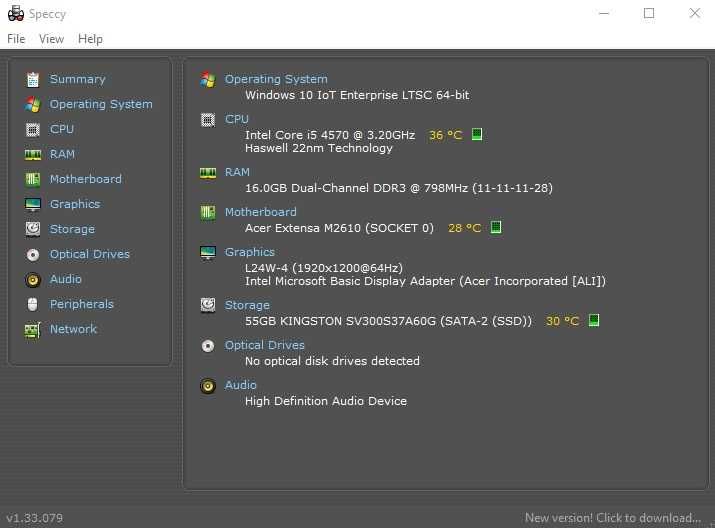Screen dimensions: 715x528
Task: Click the Audio speaker icon in sidebar
Action: tap(33, 280)
